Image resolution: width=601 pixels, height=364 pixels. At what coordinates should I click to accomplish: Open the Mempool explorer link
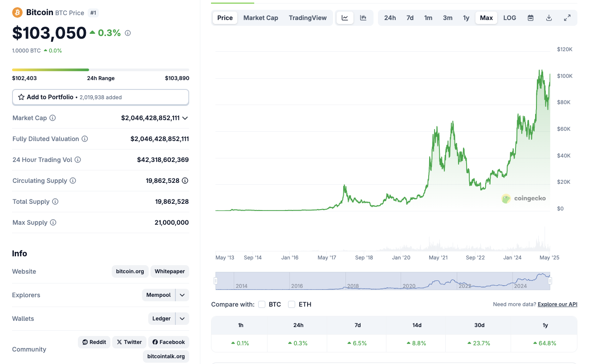coord(158,295)
